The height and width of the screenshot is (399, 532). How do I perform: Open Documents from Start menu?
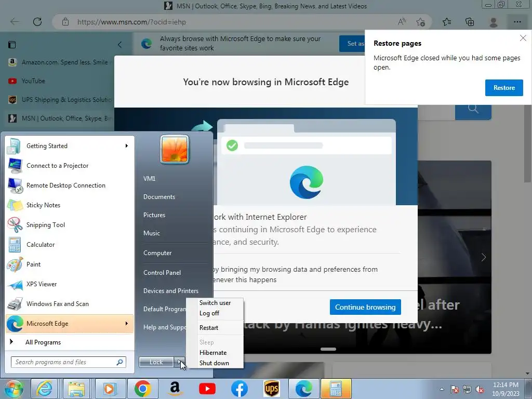(159, 197)
